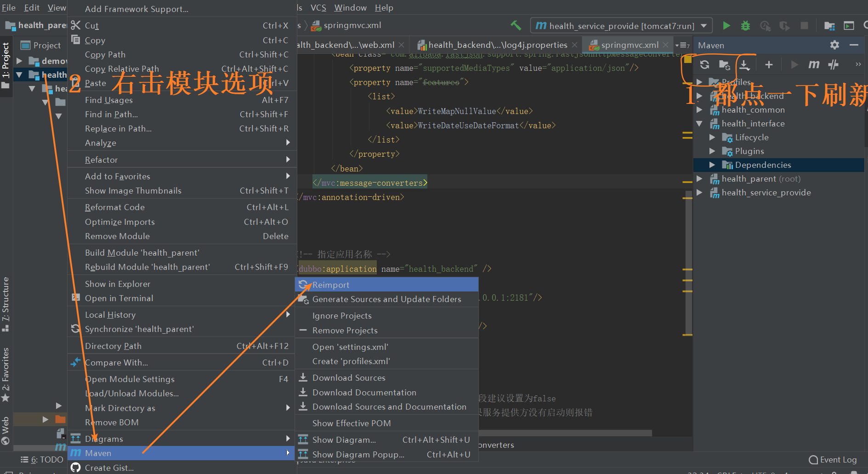Open run configuration dropdown health_service_provide
The image size is (868, 474).
click(x=621, y=26)
